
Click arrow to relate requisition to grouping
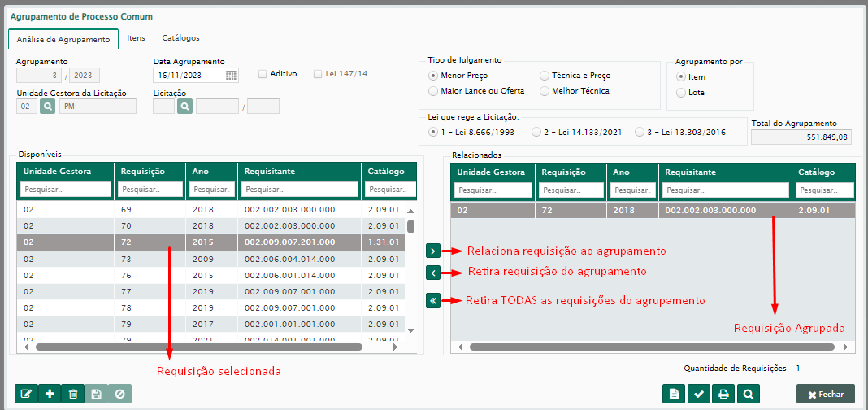coord(433,251)
